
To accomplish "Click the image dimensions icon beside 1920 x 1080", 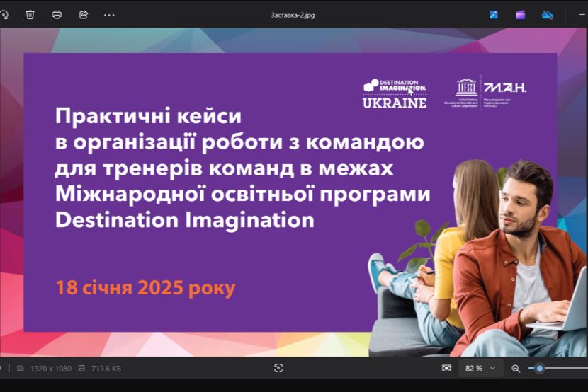I will (21, 369).
